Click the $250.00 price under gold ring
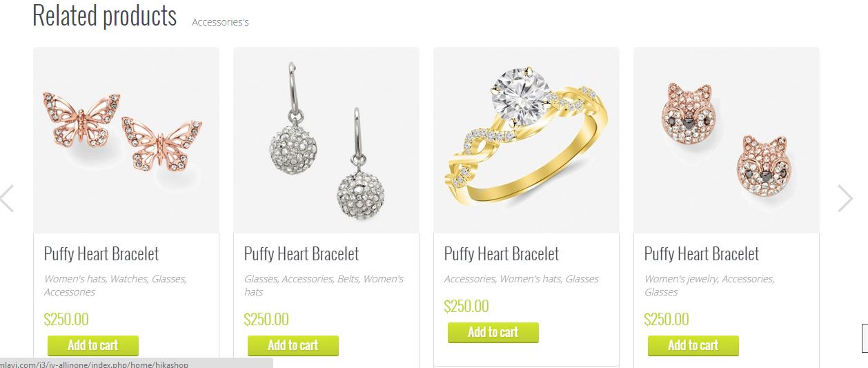The width and height of the screenshot is (868, 368). tap(466, 307)
